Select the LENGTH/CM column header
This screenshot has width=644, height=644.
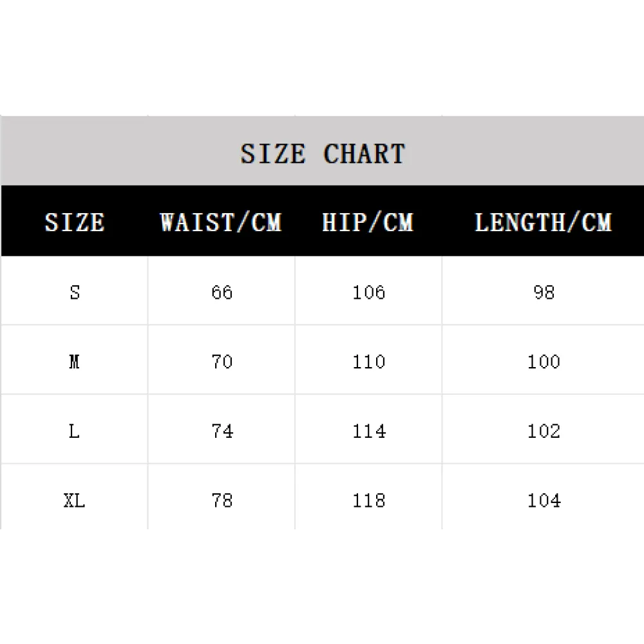tap(543, 222)
